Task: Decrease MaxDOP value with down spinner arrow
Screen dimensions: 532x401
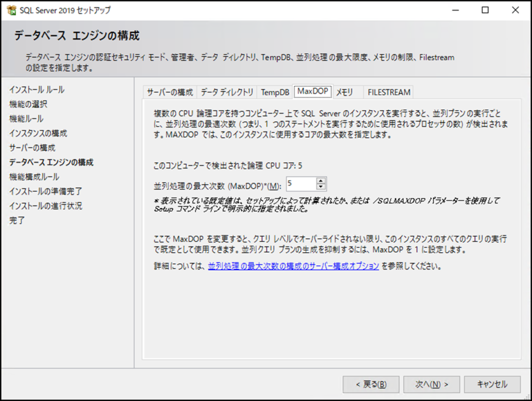Action: point(321,187)
